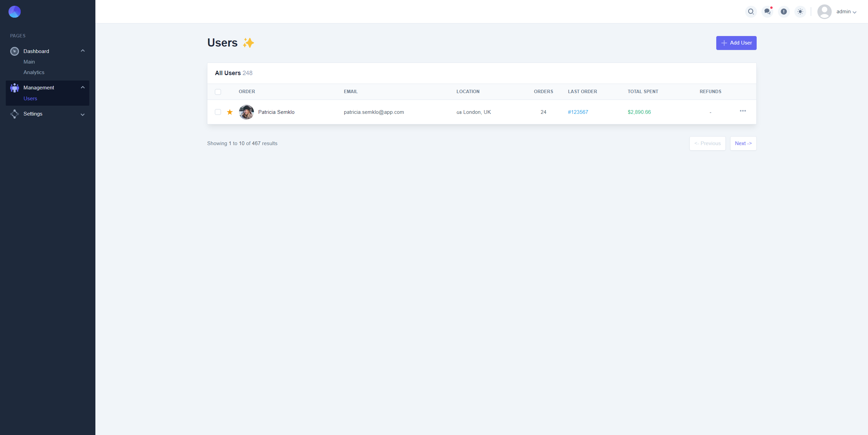Viewport: 868px width, 435px height.
Task: Collapse the Dashboard menu chevron
Action: [82, 51]
